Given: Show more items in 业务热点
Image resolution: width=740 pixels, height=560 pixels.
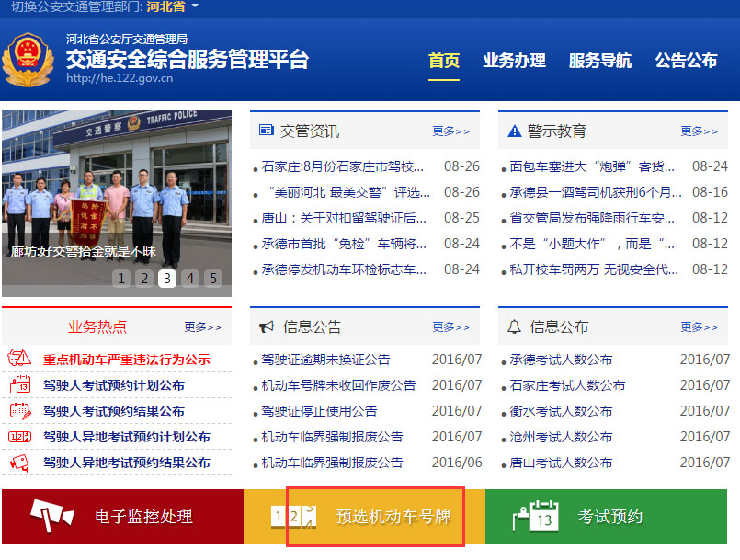Looking at the screenshot, I should tap(202, 326).
